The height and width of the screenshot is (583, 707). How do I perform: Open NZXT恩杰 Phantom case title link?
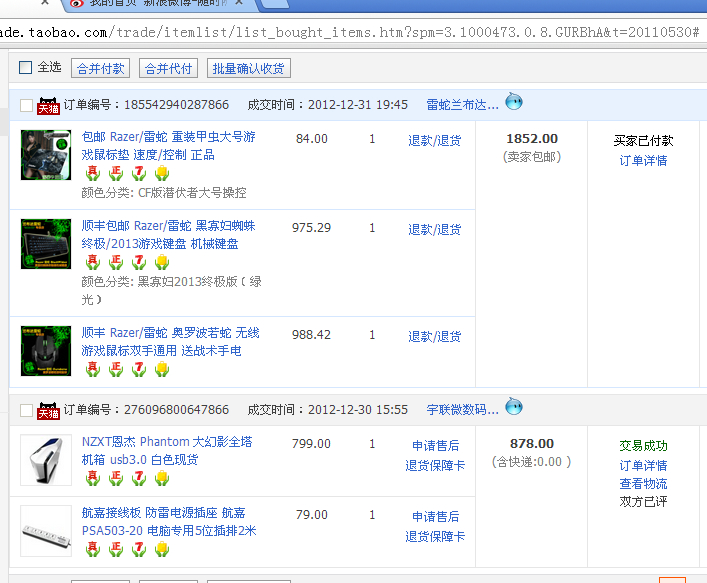[x=167, y=450]
